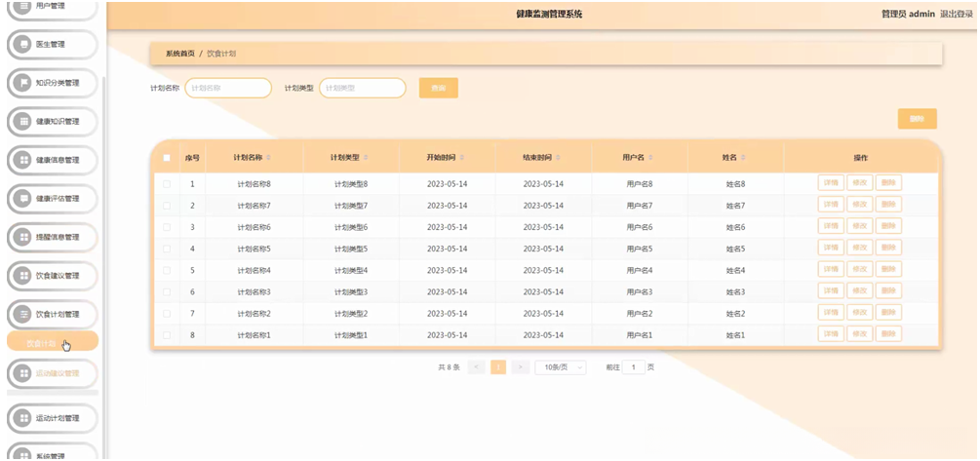Click the icon beside 运动计划管理

click(x=23, y=418)
